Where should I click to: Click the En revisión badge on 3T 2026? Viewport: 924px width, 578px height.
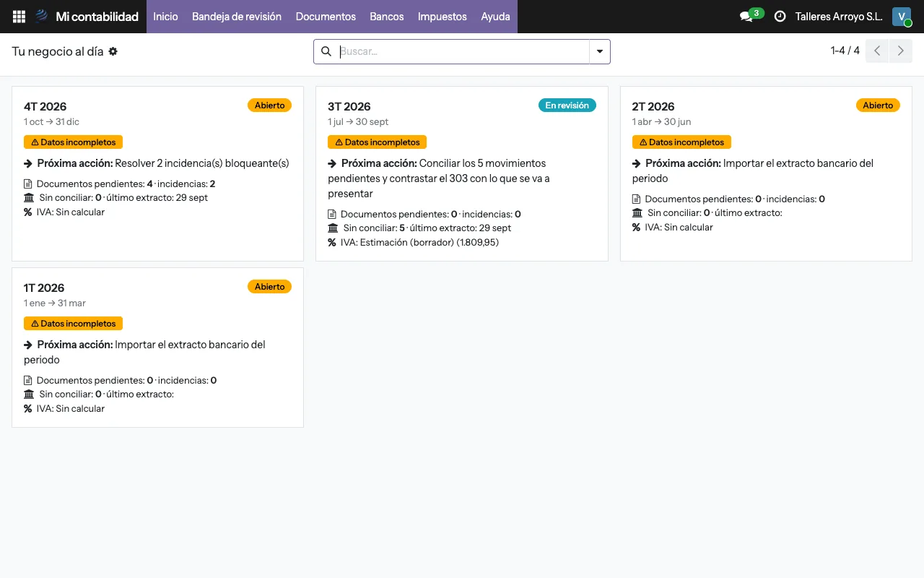tap(567, 105)
